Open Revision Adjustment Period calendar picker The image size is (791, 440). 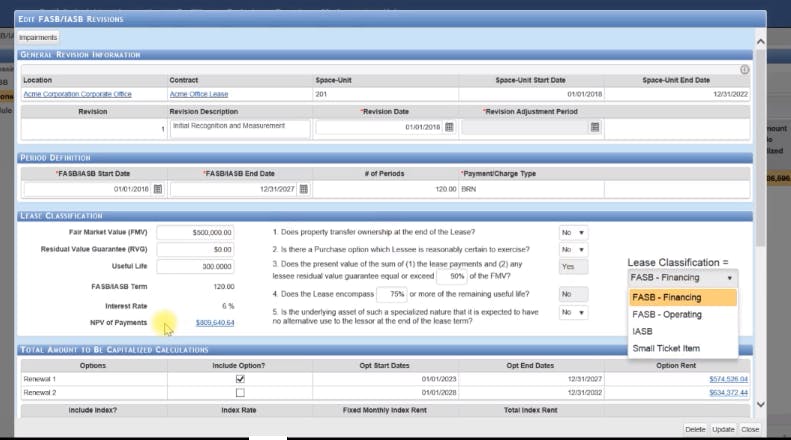[595, 127]
